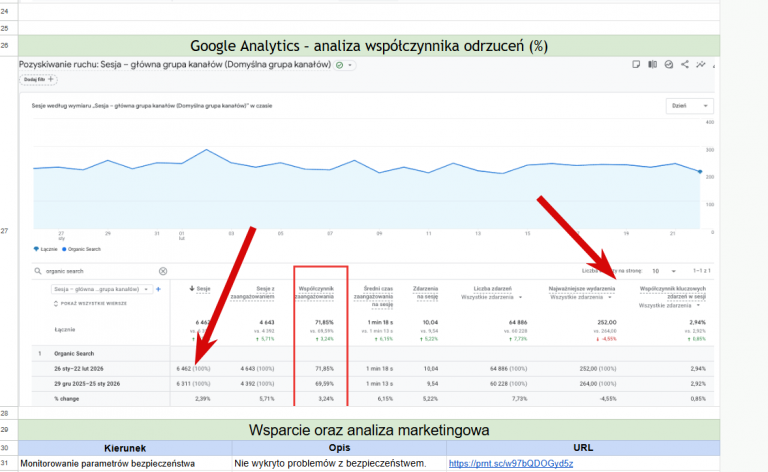The image size is (768, 472).
Task: Expand the small arrow next to the verified icon
Action: (x=350, y=65)
